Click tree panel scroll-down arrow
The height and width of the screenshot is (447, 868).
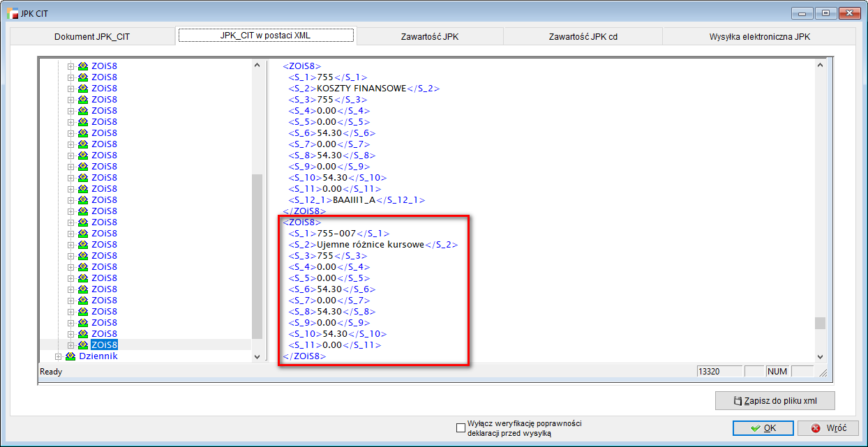click(257, 356)
